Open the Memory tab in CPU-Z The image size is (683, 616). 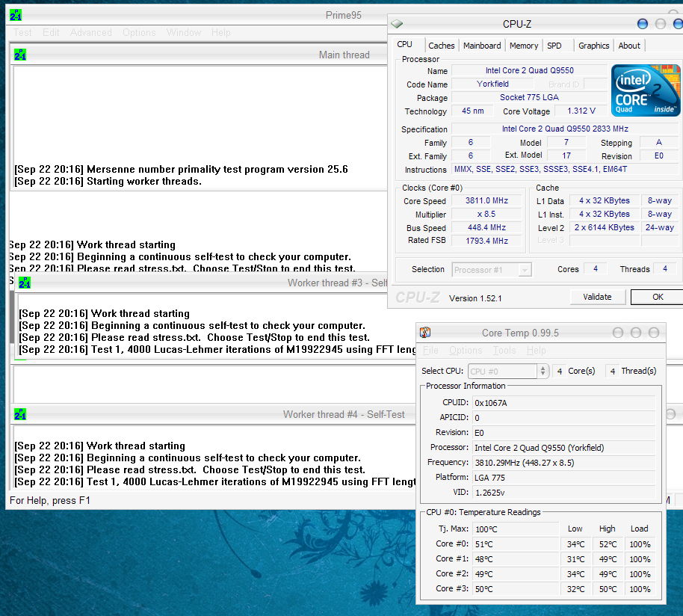coord(524,46)
